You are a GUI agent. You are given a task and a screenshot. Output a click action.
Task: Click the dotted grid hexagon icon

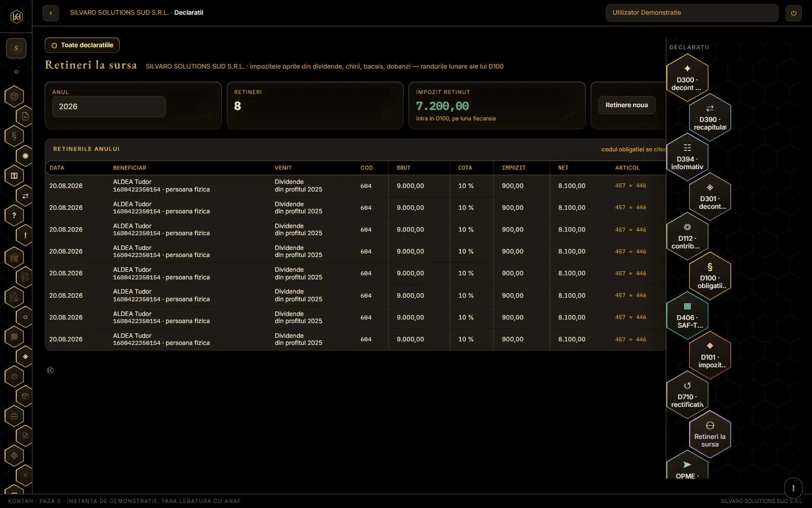tap(14, 337)
